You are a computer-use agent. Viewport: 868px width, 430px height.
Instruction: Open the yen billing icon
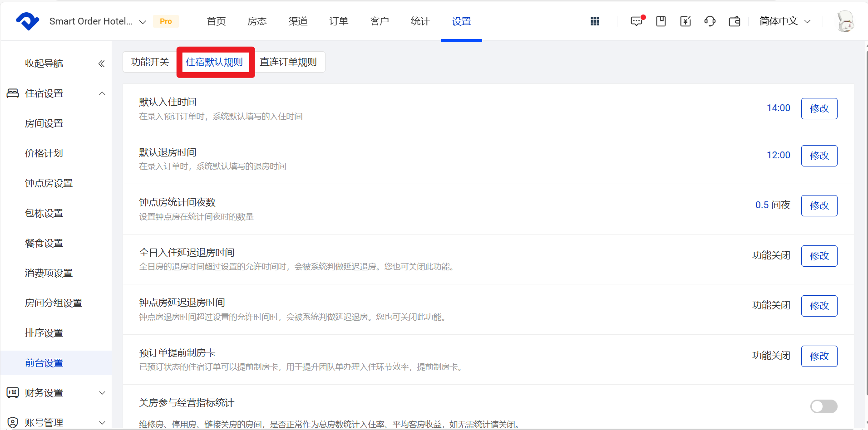point(686,21)
